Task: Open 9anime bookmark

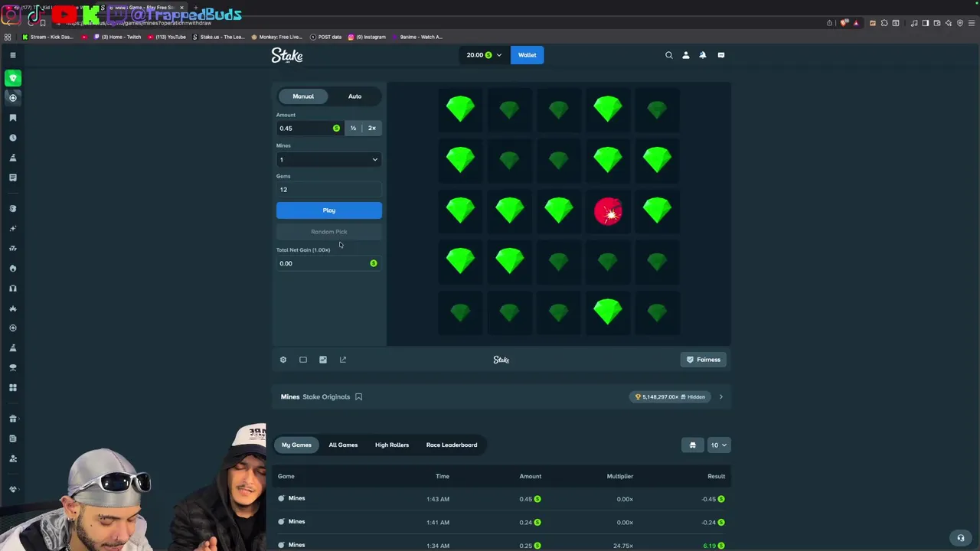Action: [418, 37]
